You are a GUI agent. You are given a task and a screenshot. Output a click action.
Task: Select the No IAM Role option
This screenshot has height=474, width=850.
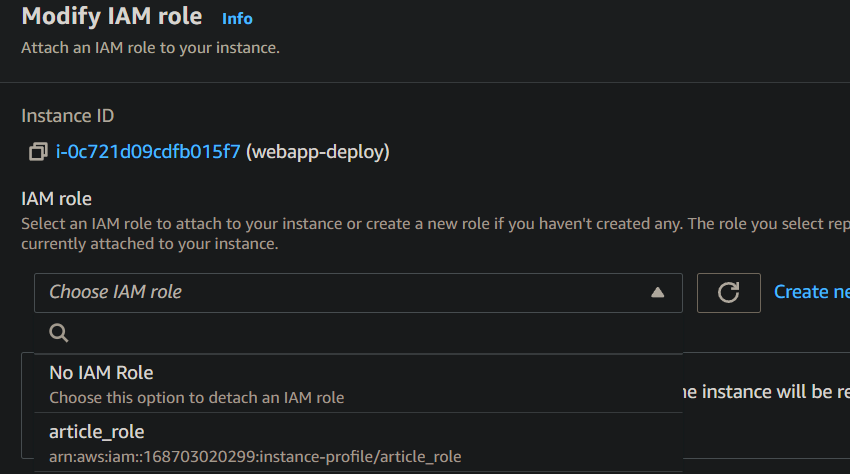(358, 383)
